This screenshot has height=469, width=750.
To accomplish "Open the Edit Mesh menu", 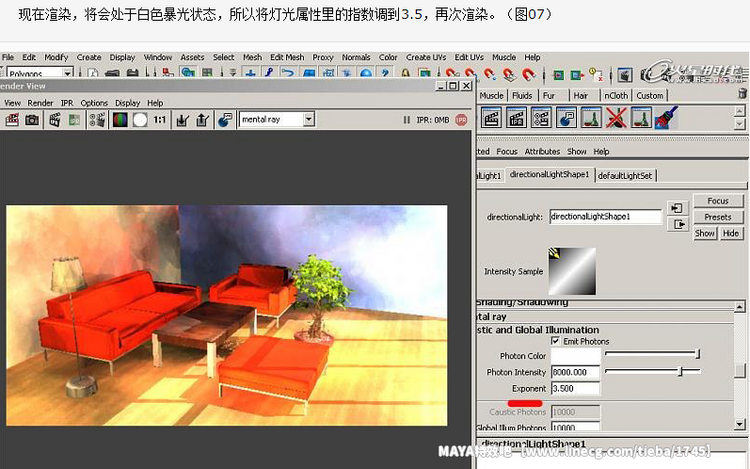I will (x=287, y=57).
